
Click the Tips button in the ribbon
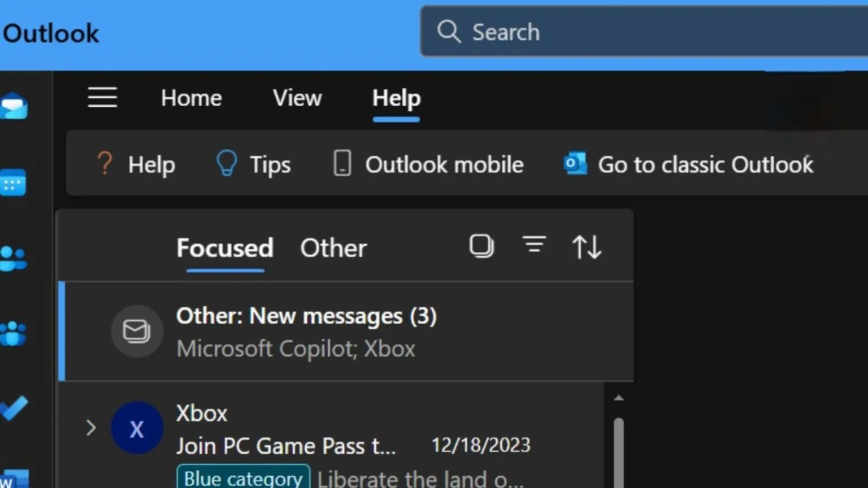click(253, 164)
